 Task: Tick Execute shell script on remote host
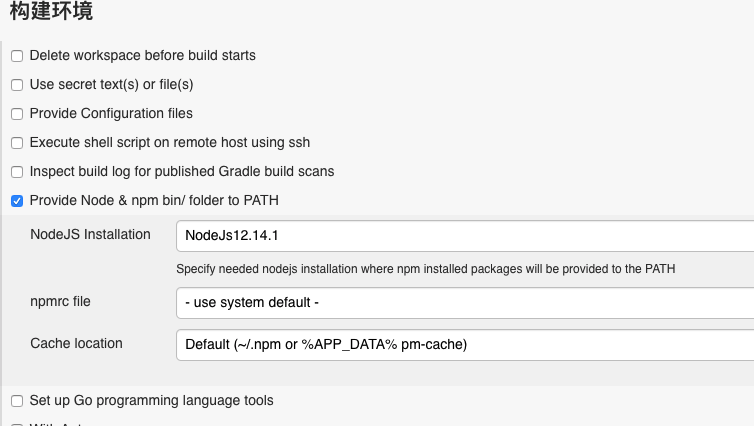[x=17, y=143]
